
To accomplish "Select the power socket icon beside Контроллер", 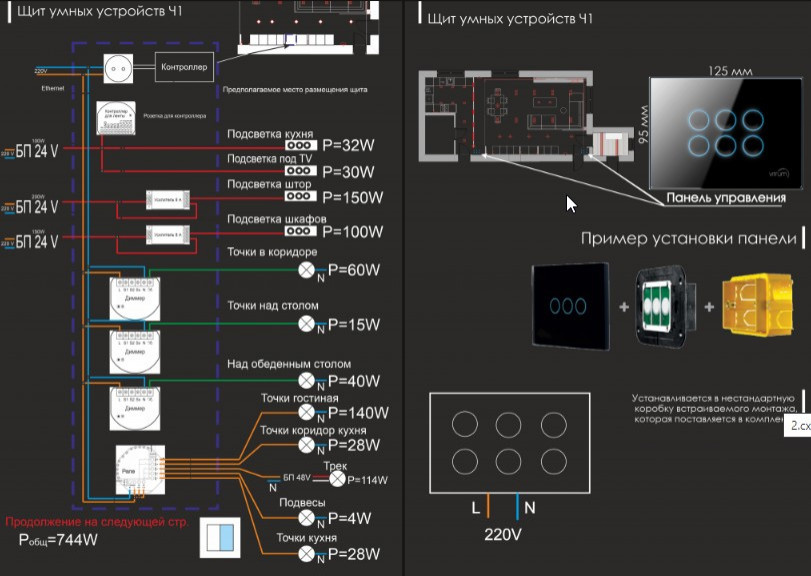I will pos(118,68).
